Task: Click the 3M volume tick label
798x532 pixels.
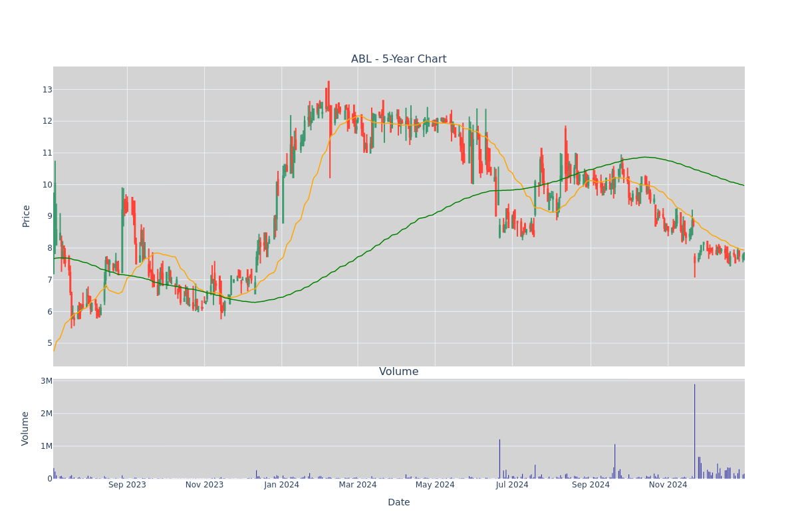Action: click(x=46, y=381)
